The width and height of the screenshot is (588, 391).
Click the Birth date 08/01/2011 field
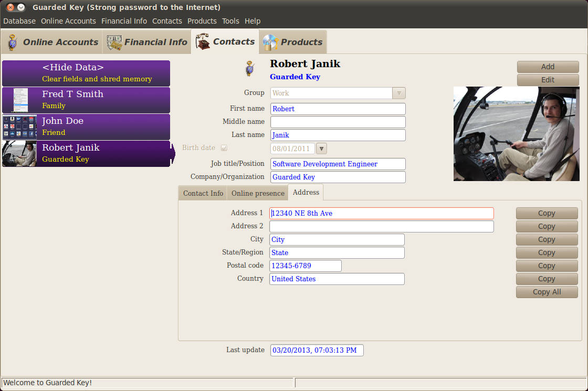coord(292,149)
